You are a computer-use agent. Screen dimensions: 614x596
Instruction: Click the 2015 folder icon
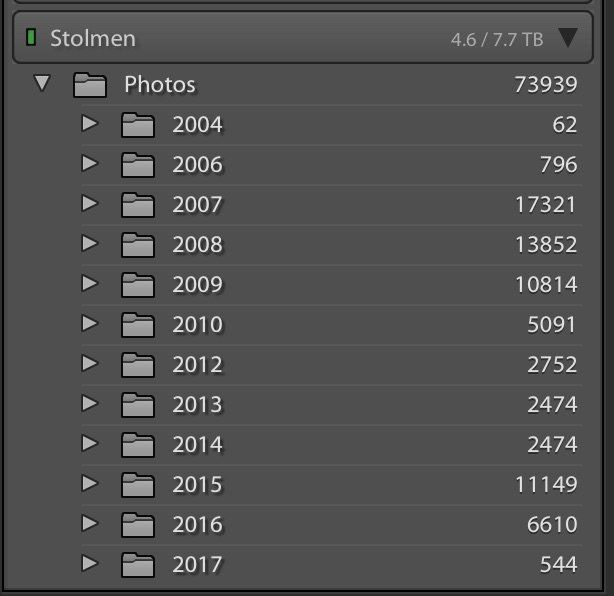pyautogui.click(x=138, y=485)
